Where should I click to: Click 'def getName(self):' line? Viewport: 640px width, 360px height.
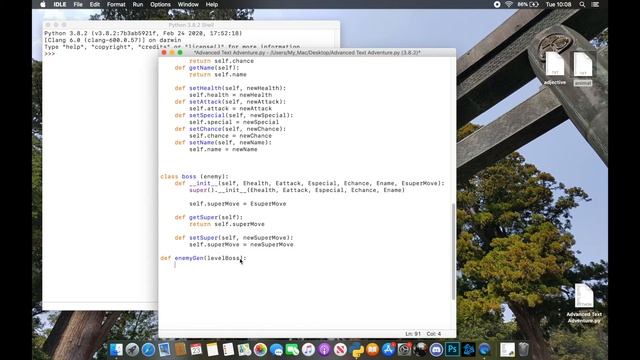coord(207,68)
